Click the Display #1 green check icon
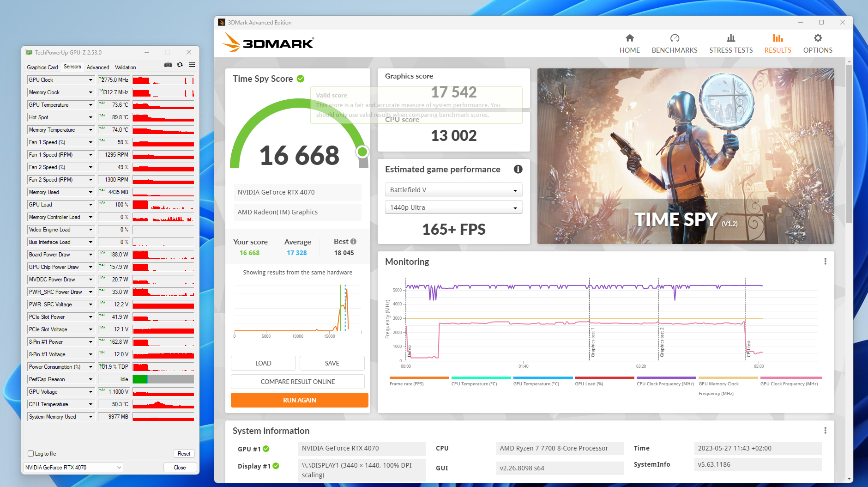 [276, 466]
